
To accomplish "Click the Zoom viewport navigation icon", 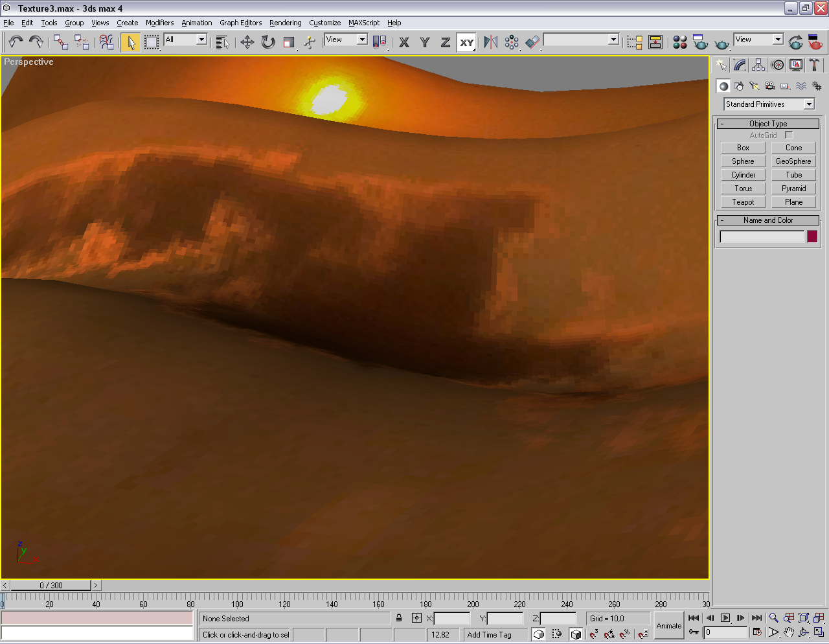I will pyautogui.click(x=773, y=618).
